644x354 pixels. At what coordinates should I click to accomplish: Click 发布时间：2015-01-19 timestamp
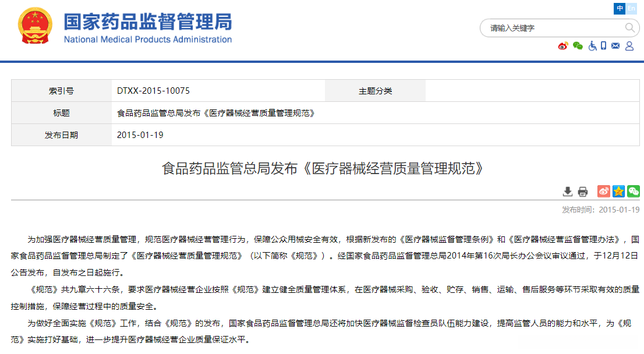coord(600,210)
